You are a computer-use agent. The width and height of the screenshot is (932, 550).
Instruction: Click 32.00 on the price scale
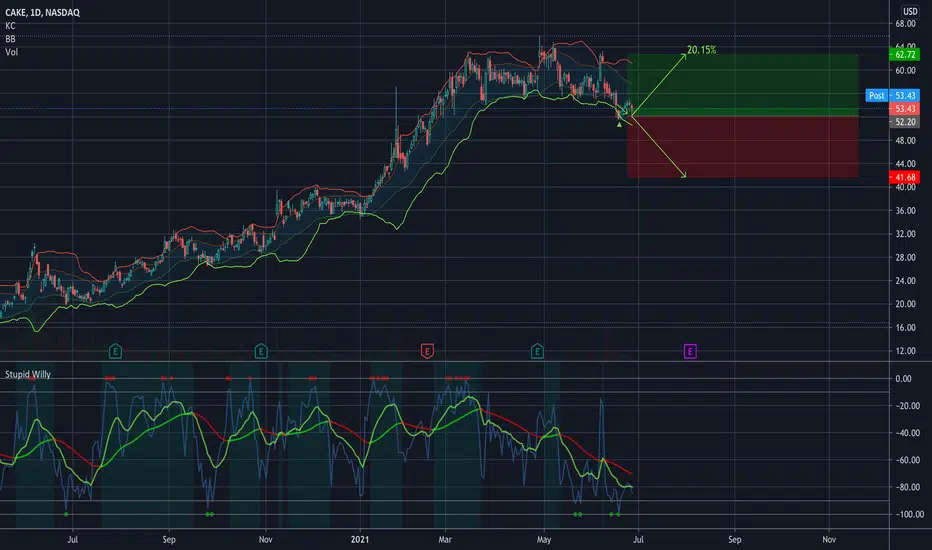(x=905, y=234)
